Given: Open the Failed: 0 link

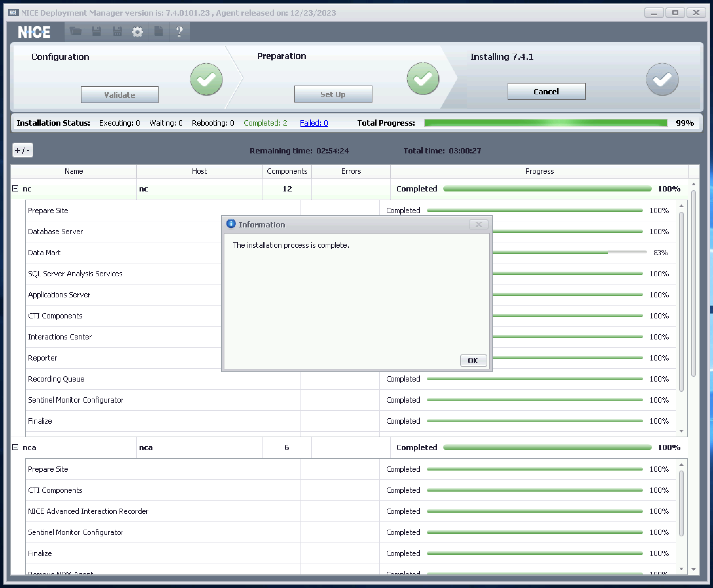Looking at the screenshot, I should click(x=314, y=123).
